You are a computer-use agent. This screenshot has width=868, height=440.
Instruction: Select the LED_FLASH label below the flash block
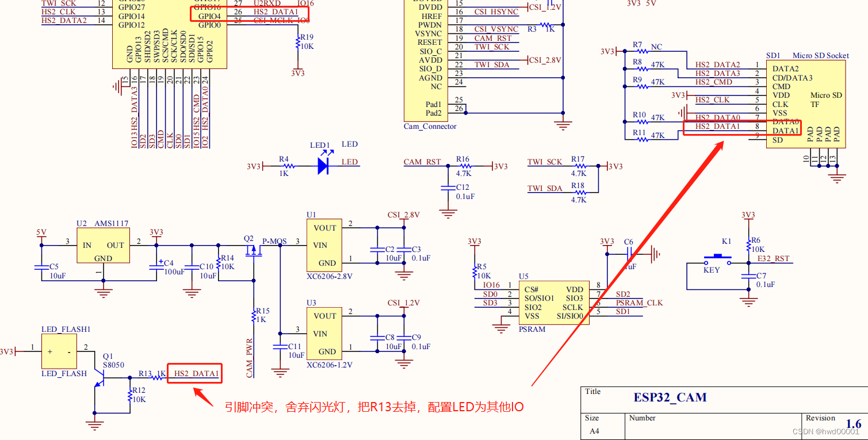point(64,373)
